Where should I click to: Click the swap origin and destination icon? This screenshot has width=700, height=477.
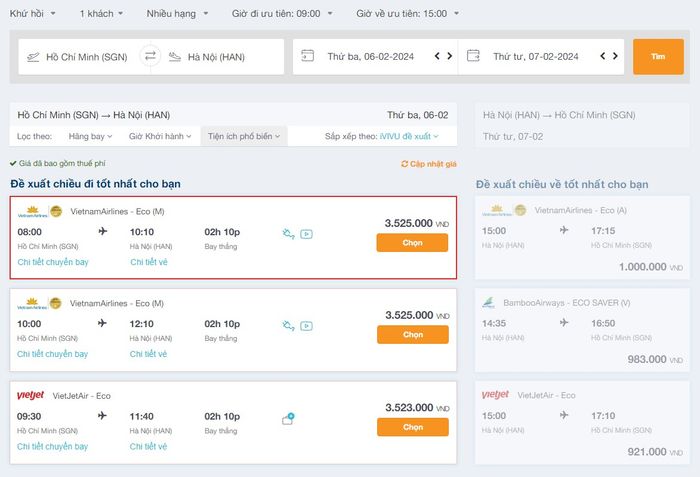[150, 56]
